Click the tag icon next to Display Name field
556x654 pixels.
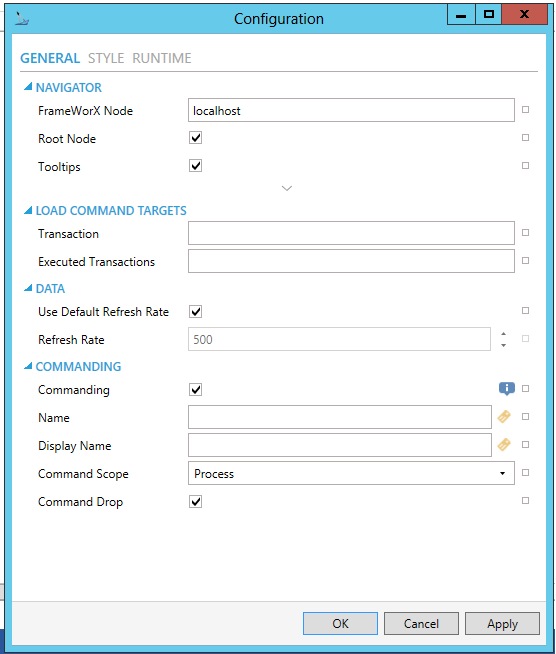click(x=504, y=445)
